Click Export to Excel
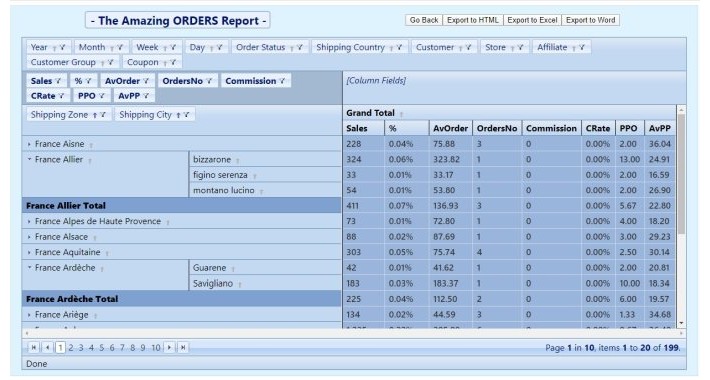Screen dimensions: 710x380 coord(532,20)
